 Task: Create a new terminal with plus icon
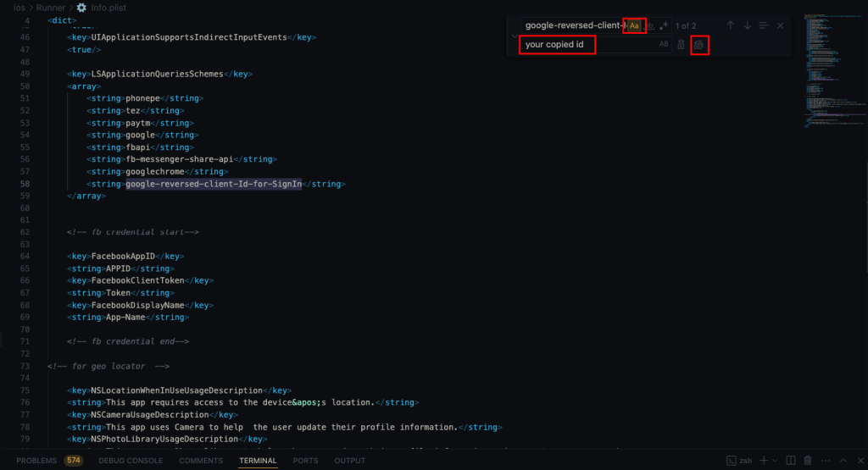point(764,461)
